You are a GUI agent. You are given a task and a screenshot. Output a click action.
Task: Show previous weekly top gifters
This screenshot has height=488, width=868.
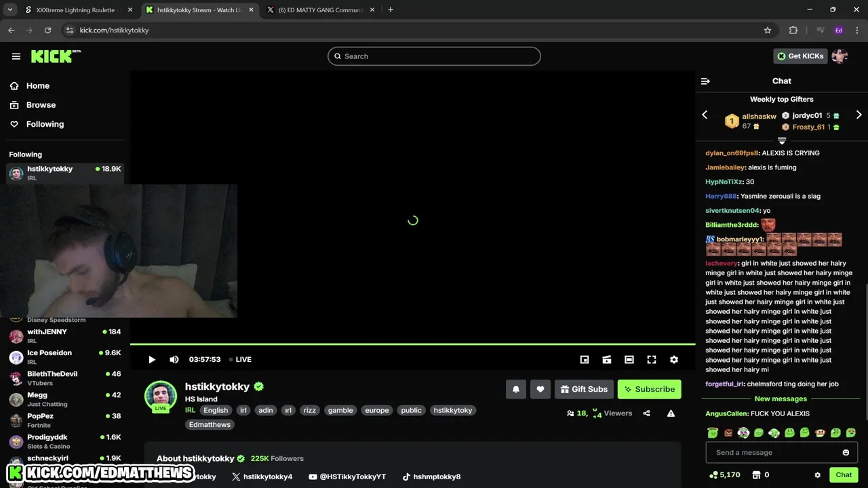pyautogui.click(x=705, y=115)
